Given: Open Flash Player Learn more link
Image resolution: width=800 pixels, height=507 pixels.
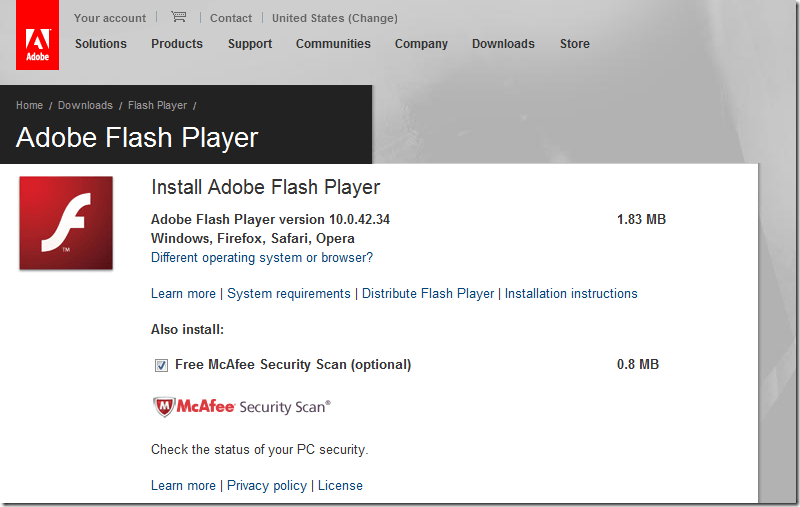Looking at the screenshot, I should coord(183,294).
